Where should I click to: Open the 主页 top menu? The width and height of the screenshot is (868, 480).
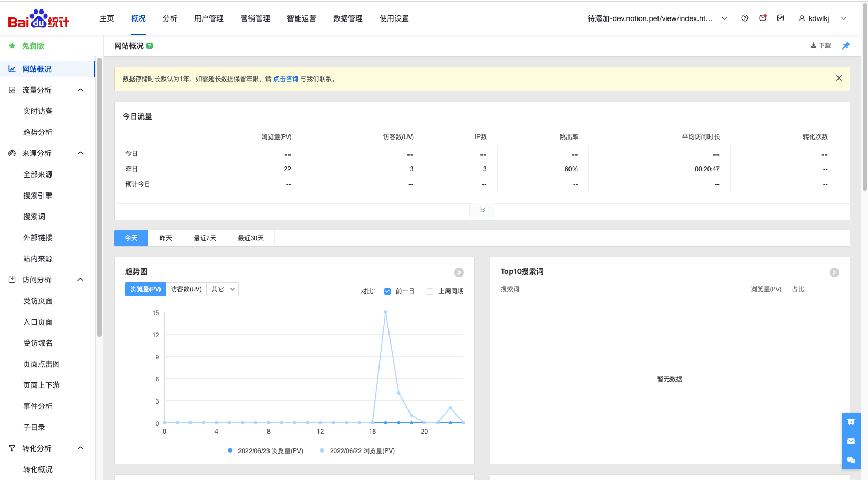(107, 18)
